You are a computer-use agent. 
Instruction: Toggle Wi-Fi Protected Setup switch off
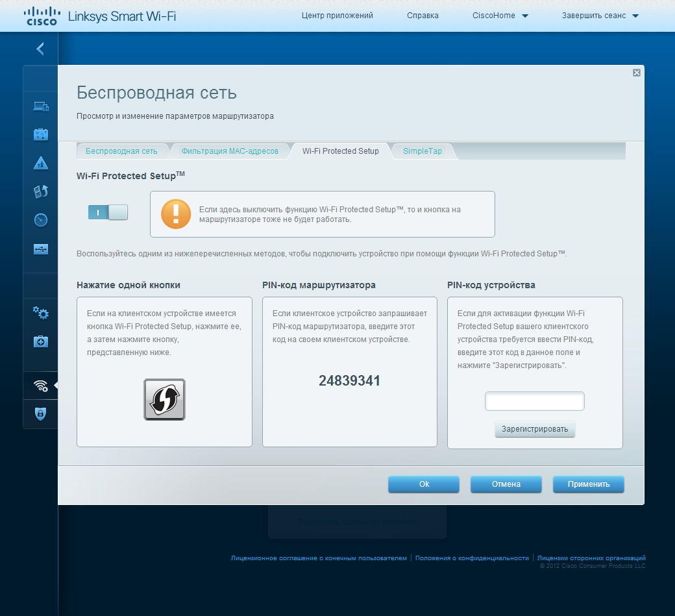[x=108, y=212]
